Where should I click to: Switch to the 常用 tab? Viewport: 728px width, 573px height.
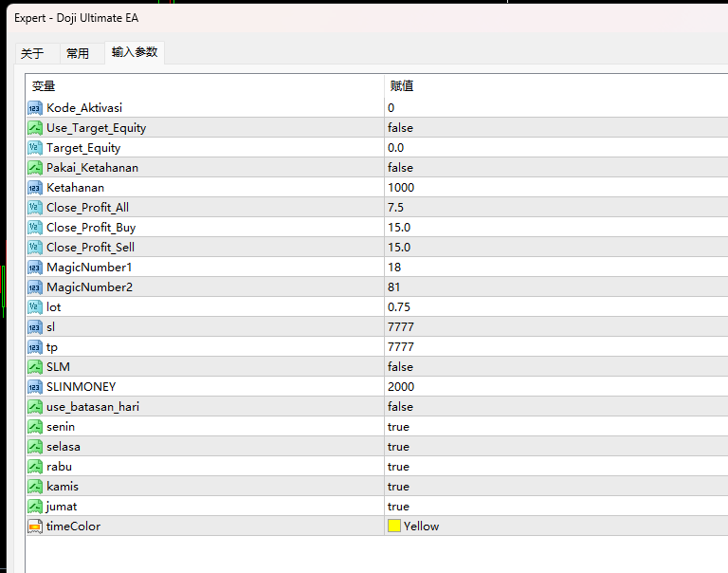coord(78,53)
